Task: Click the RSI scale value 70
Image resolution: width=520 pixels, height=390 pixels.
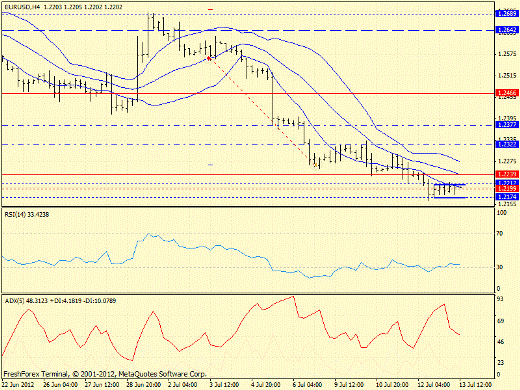Action: point(500,234)
